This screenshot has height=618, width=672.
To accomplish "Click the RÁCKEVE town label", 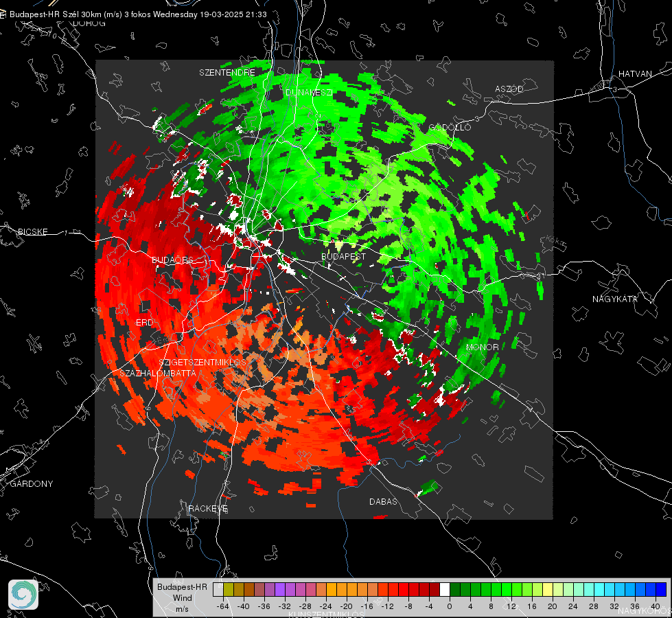I will (x=208, y=509).
